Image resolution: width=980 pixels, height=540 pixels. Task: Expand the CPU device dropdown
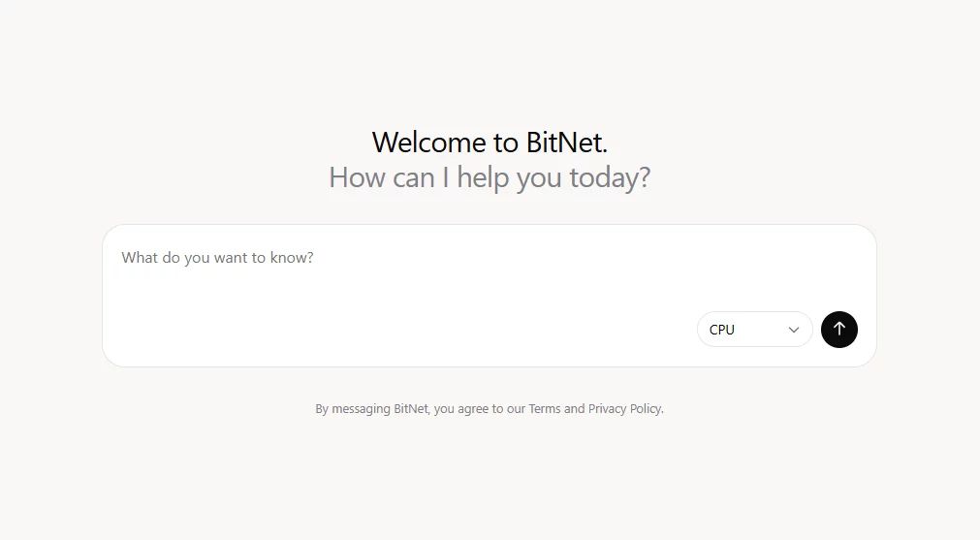[754, 330]
